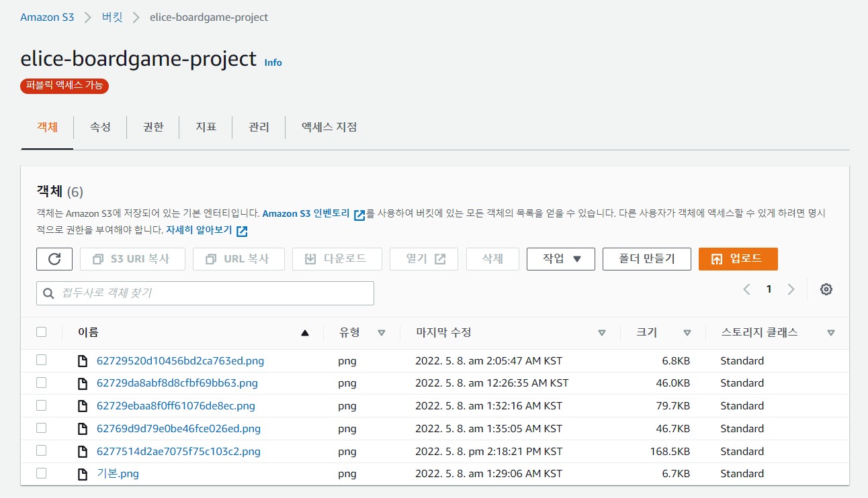The height and width of the screenshot is (498, 868).
Task: Sort by 스토리지 클래스 column arrow
Action: point(831,333)
